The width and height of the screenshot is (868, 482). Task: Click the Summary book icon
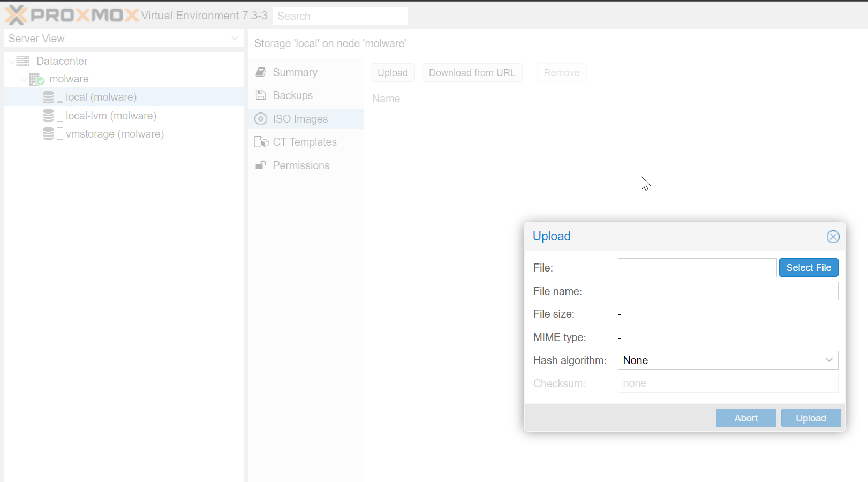[x=261, y=72]
